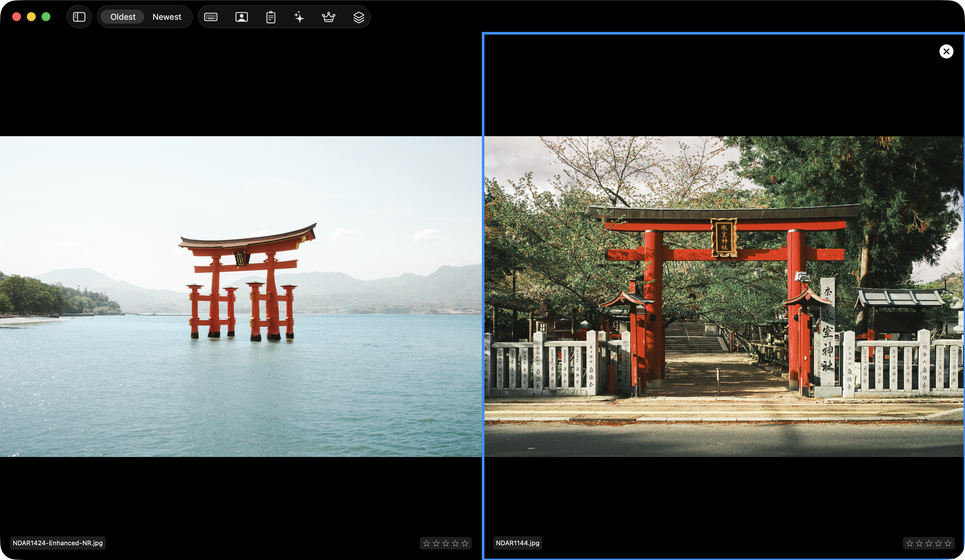Open the stacked layers icon

359,17
